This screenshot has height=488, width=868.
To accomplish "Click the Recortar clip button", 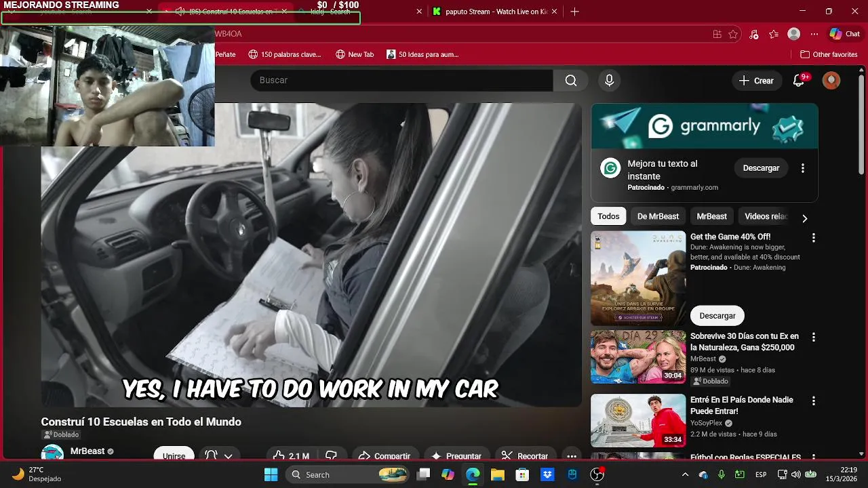I will coord(525,456).
